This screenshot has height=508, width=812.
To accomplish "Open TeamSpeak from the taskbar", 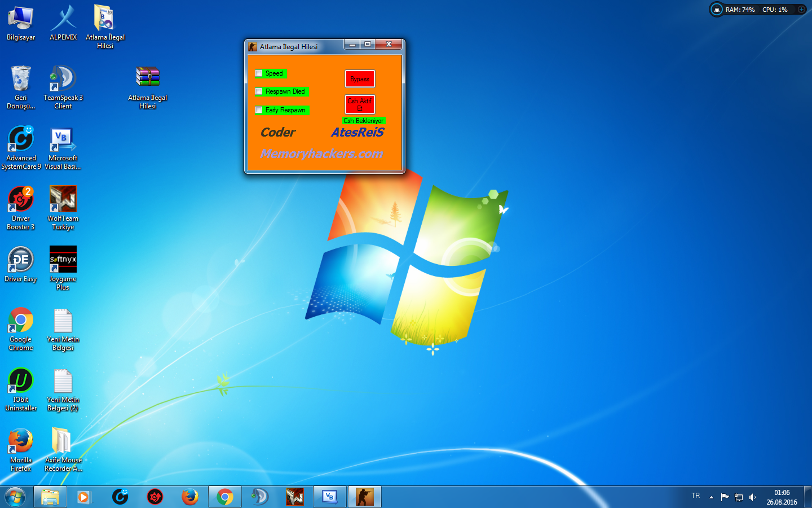I will tap(260, 497).
